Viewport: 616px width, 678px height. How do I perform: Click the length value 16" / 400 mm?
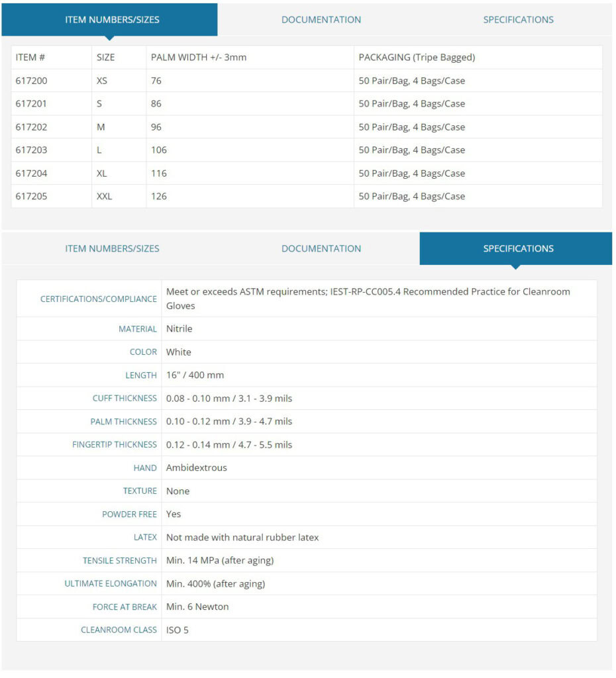(x=195, y=375)
